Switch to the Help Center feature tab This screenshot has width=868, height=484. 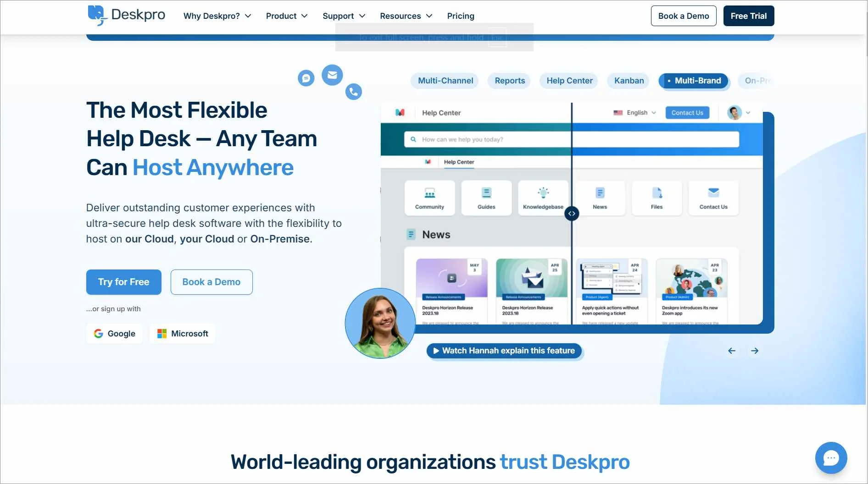point(569,81)
